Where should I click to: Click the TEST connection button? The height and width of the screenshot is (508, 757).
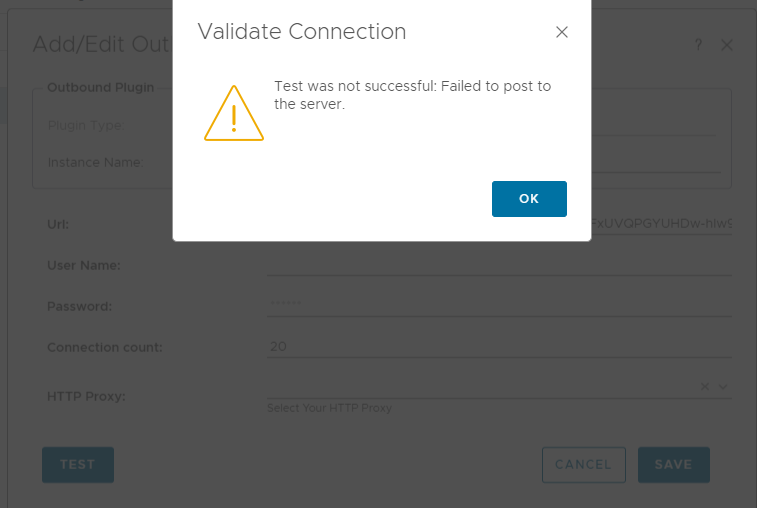pyautogui.click(x=77, y=464)
